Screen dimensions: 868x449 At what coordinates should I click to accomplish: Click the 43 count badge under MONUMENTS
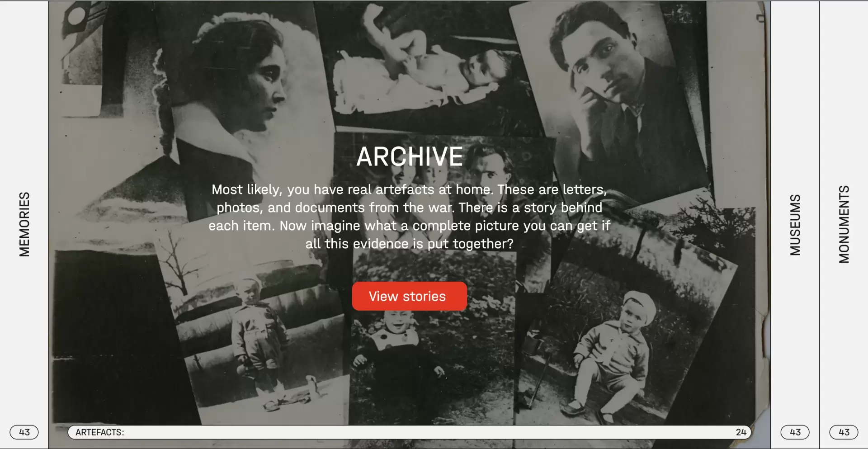844,432
